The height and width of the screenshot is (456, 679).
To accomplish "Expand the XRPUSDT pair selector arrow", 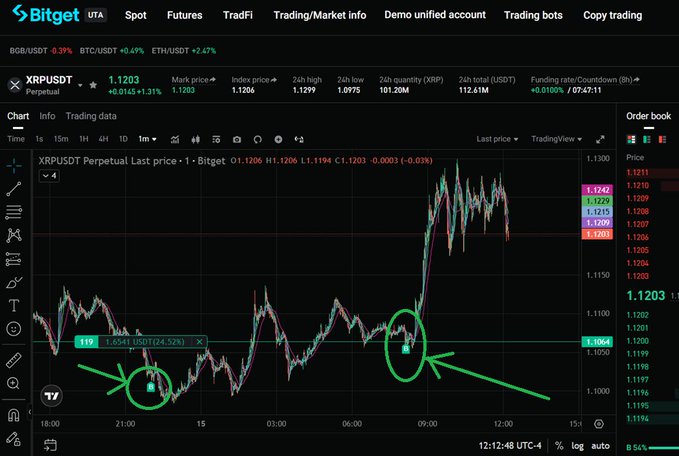I will [80, 85].
